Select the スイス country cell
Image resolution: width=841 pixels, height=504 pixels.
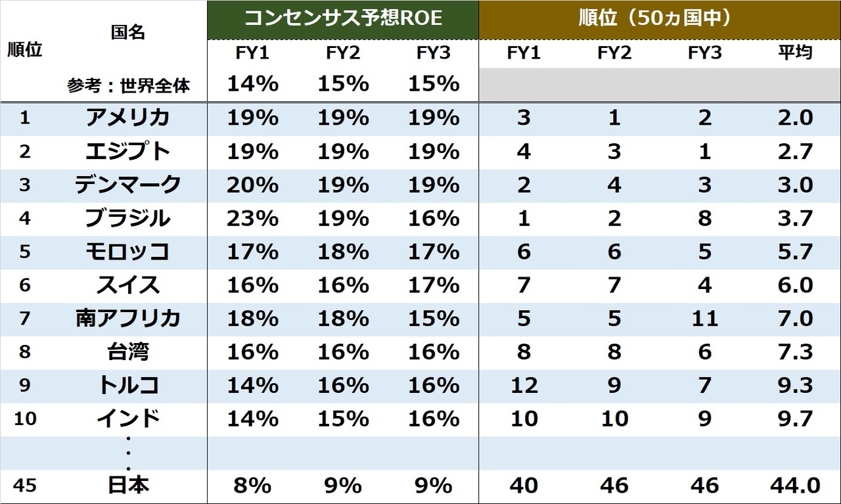tap(127, 285)
